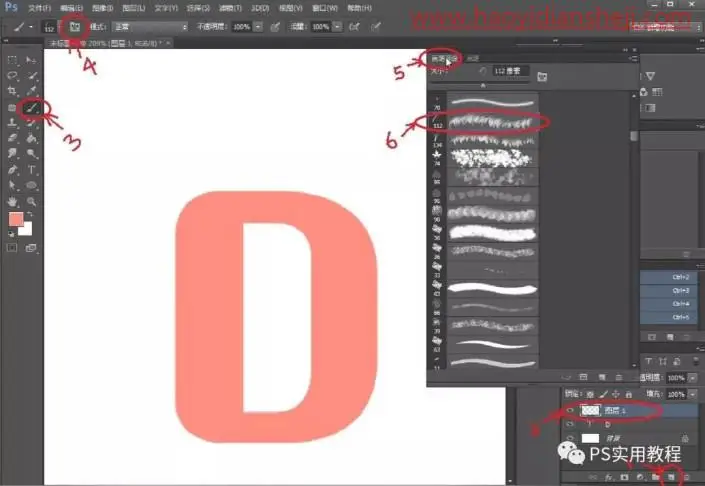Hide the 背景 layer
This screenshot has width=705, height=486.
(570, 438)
